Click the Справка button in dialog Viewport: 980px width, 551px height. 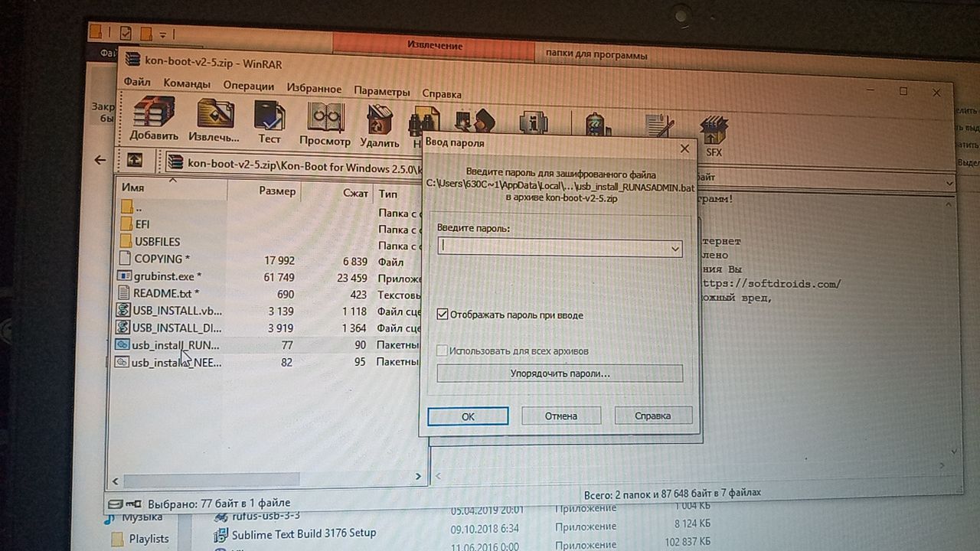(x=653, y=416)
